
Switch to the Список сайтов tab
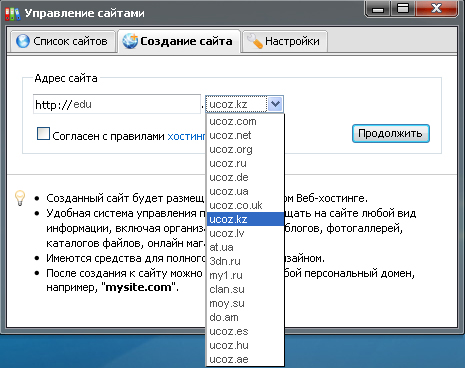point(63,41)
